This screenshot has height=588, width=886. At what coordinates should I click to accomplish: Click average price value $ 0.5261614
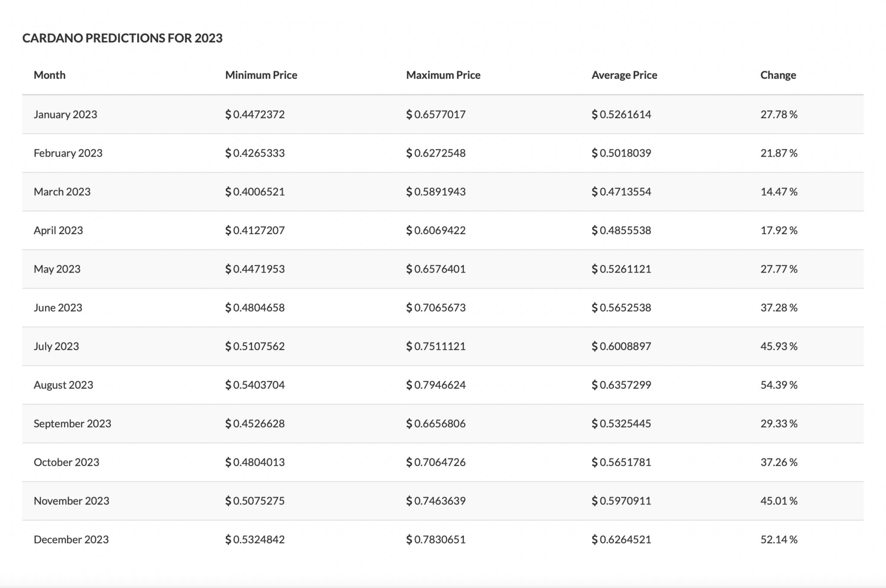tap(622, 114)
